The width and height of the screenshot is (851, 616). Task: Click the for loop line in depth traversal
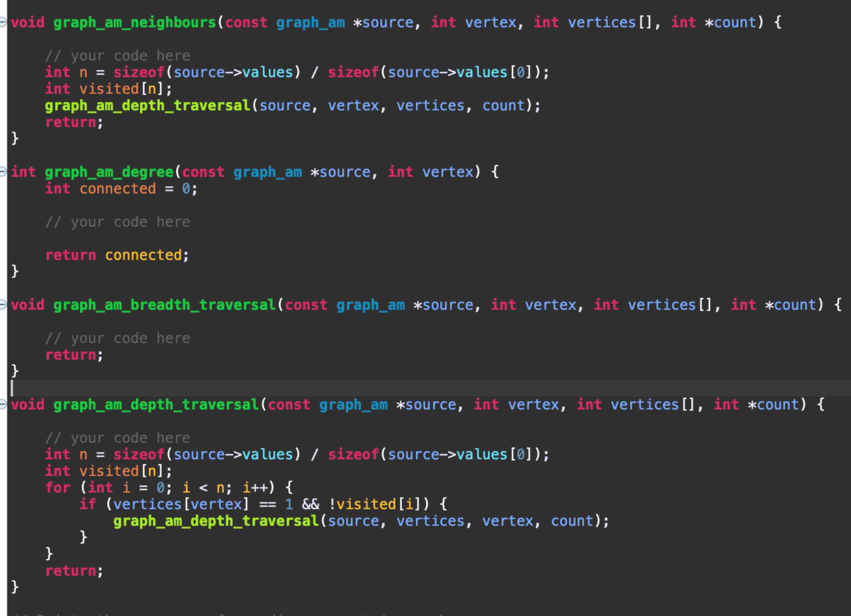[x=169, y=487]
